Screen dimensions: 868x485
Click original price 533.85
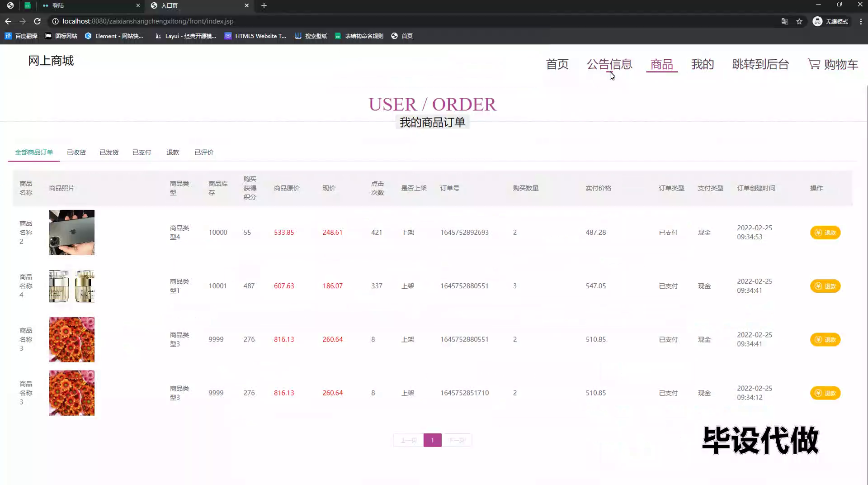coord(284,233)
